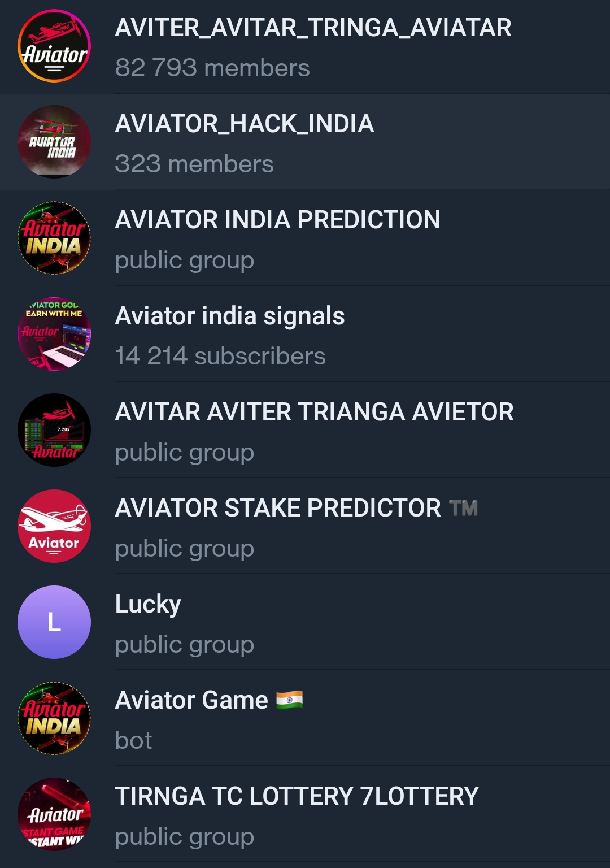Launch the Aviator Game bot title
Screen dimensions: 610x868
(x=191, y=700)
